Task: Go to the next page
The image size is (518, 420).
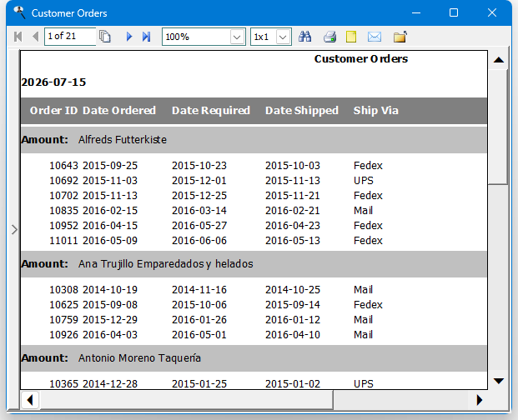Action: click(x=129, y=37)
